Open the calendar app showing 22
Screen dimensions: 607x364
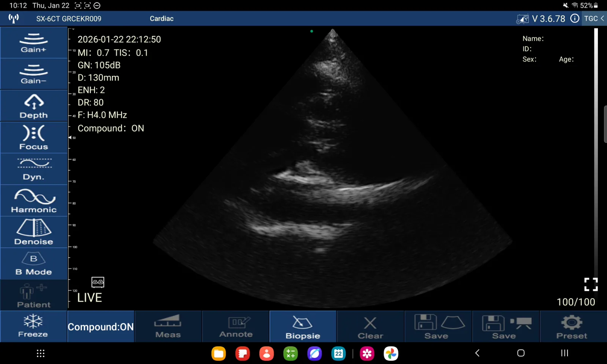tap(338, 353)
